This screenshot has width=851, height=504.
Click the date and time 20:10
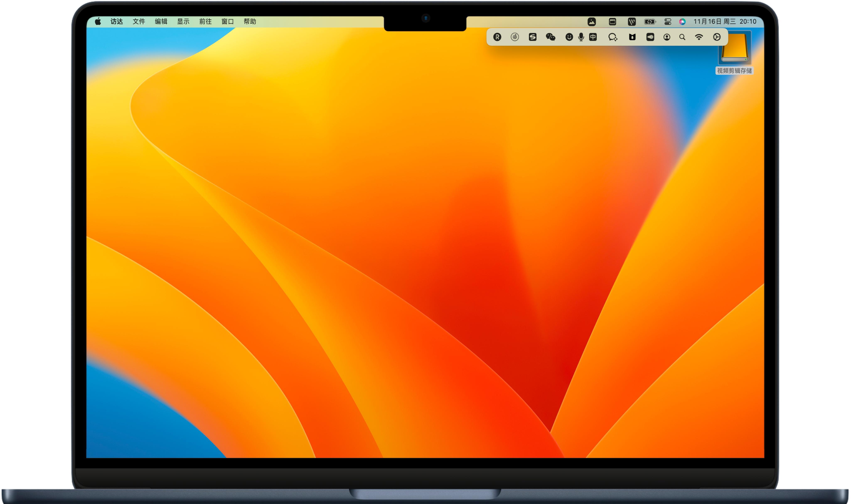tap(725, 21)
